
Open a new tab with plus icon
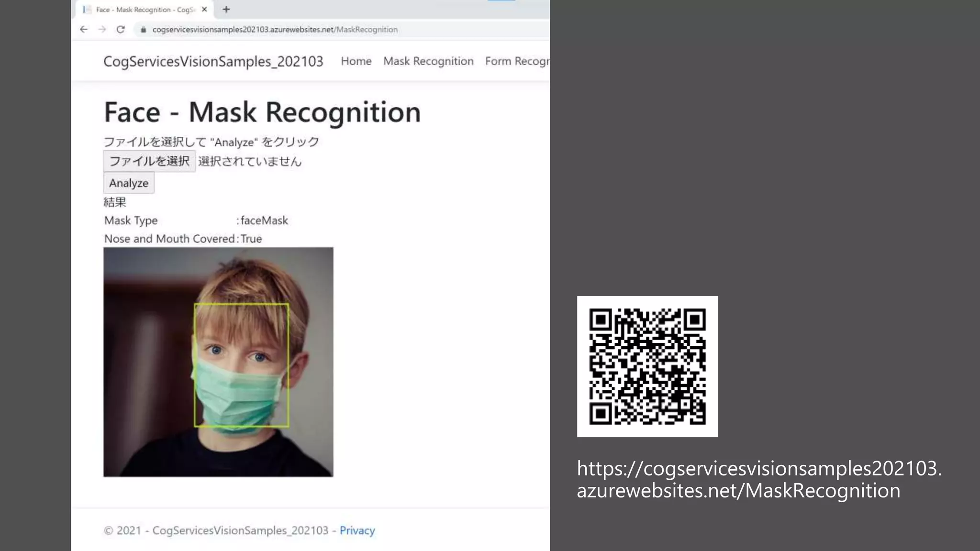[x=226, y=9]
